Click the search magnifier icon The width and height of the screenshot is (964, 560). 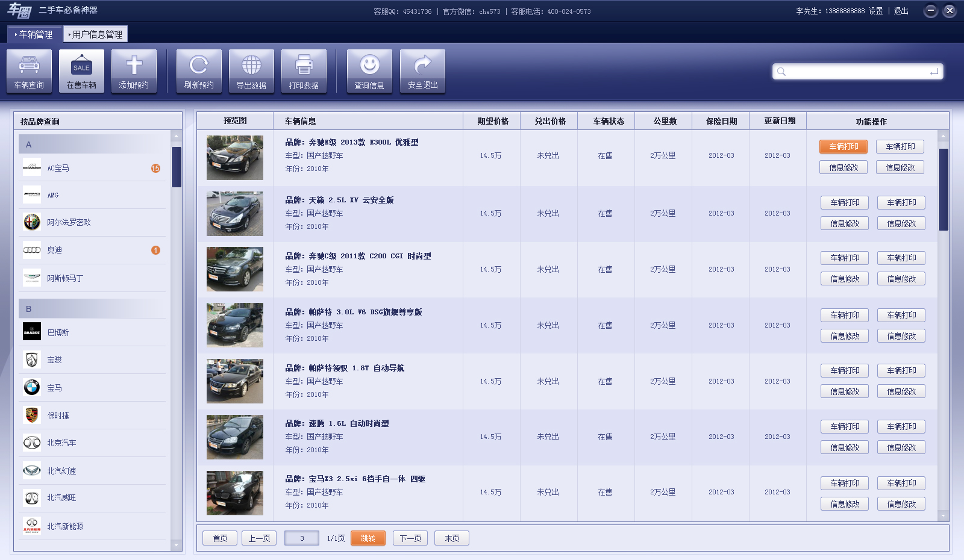pos(781,72)
